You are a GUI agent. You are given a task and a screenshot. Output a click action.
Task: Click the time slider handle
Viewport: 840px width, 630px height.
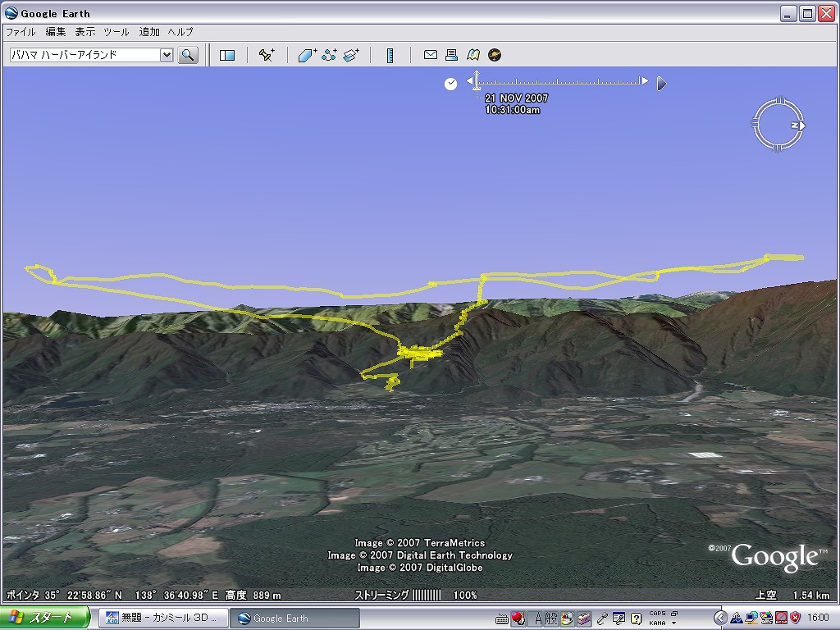point(477,82)
